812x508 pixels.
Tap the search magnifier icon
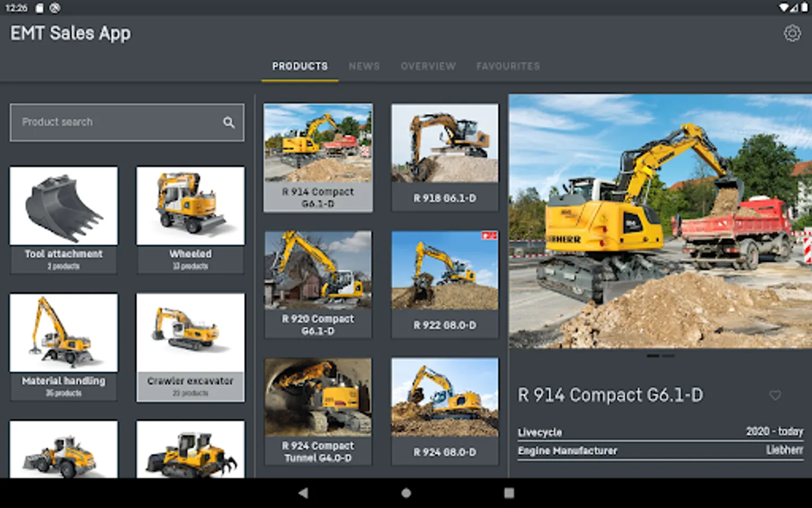228,122
